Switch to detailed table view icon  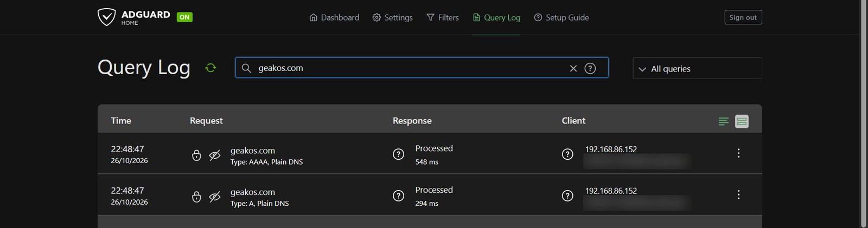[742, 121]
